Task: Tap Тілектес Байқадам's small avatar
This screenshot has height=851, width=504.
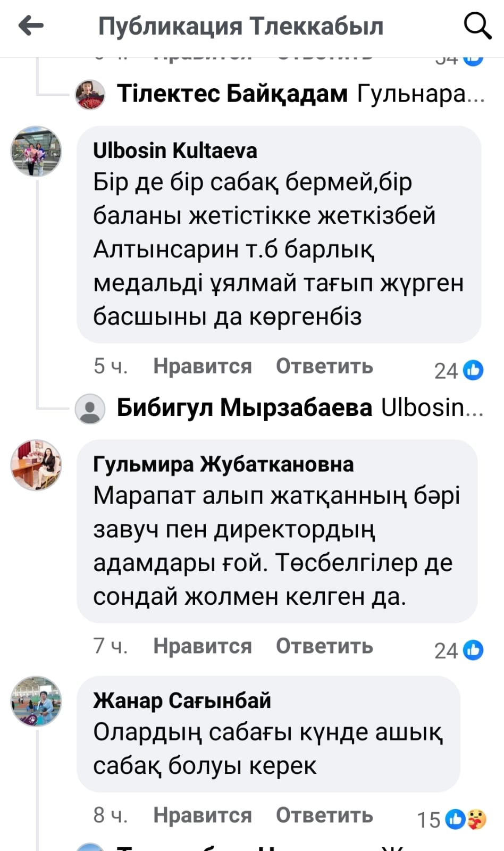Action: click(90, 94)
